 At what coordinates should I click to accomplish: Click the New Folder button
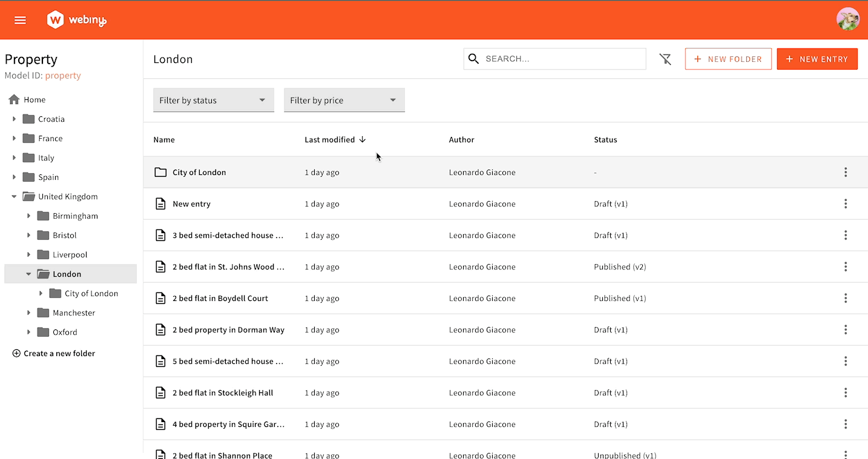pos(728,59)
